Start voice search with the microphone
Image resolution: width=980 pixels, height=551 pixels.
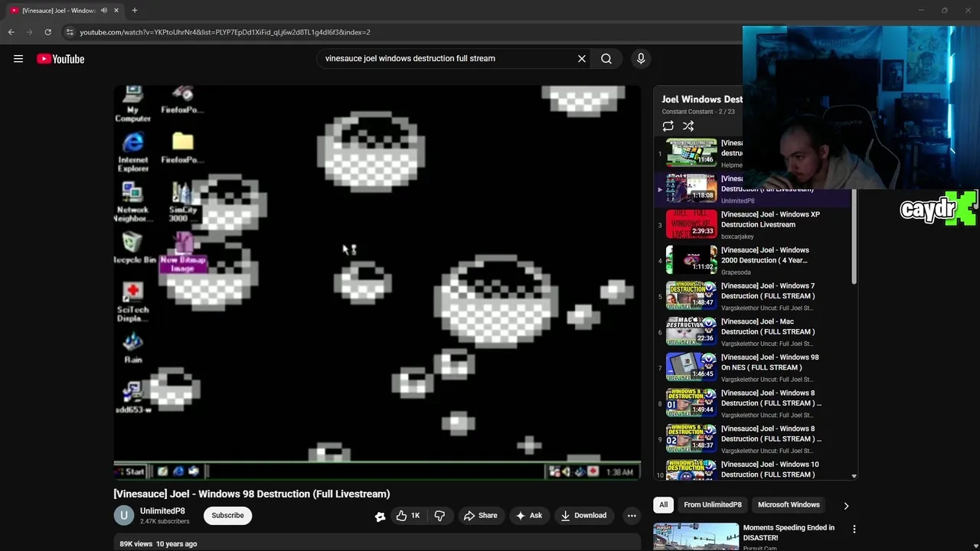[641, 58]
